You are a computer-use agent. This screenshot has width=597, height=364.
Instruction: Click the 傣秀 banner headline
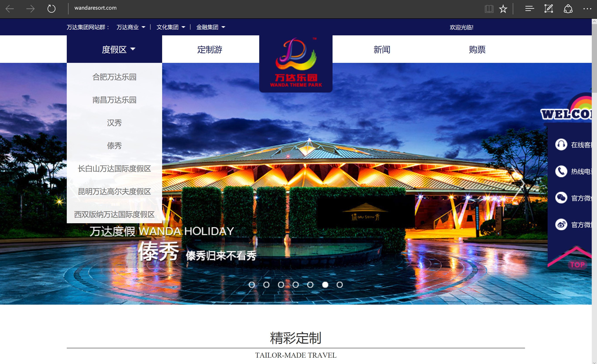pyautogui.click(x=158, y=252)
